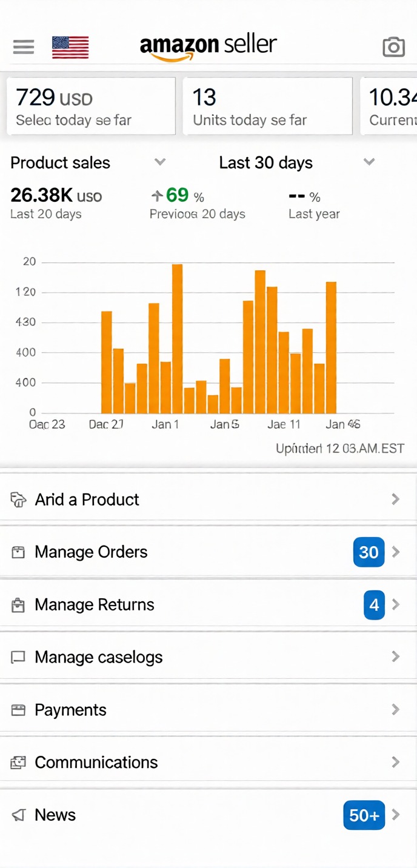Click the Manage caselogs chat icon

19,657
